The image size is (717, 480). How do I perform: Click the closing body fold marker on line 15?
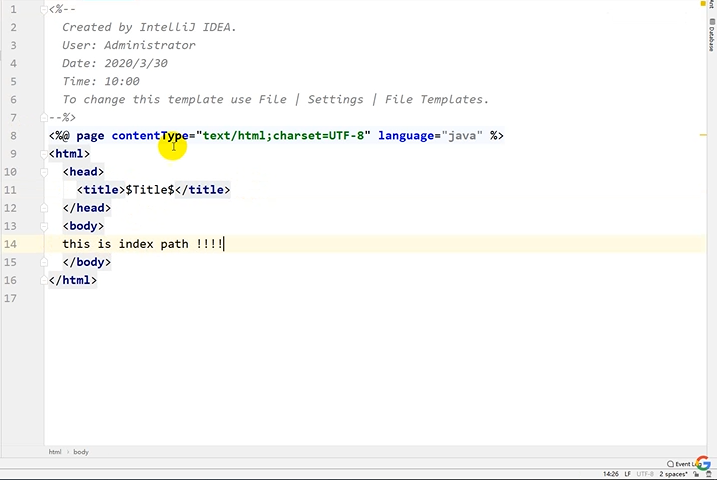pos(44,262)
